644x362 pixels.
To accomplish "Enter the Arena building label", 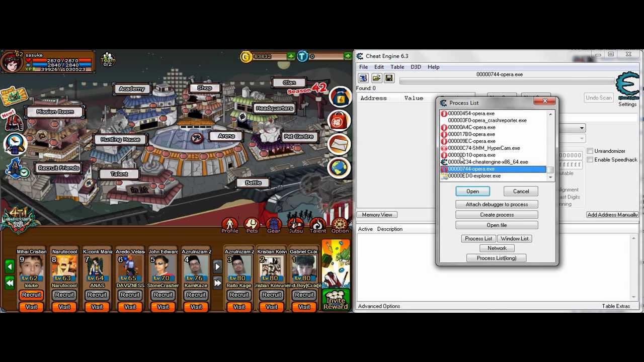I will click(x=226, y=136).
